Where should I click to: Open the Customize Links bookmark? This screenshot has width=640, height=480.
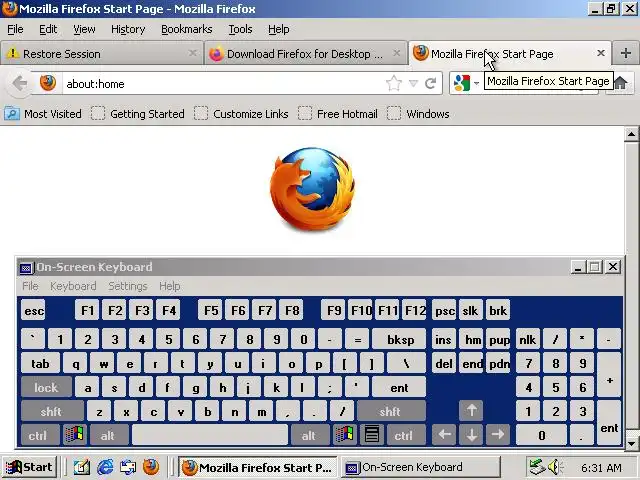tap(242, 113)
